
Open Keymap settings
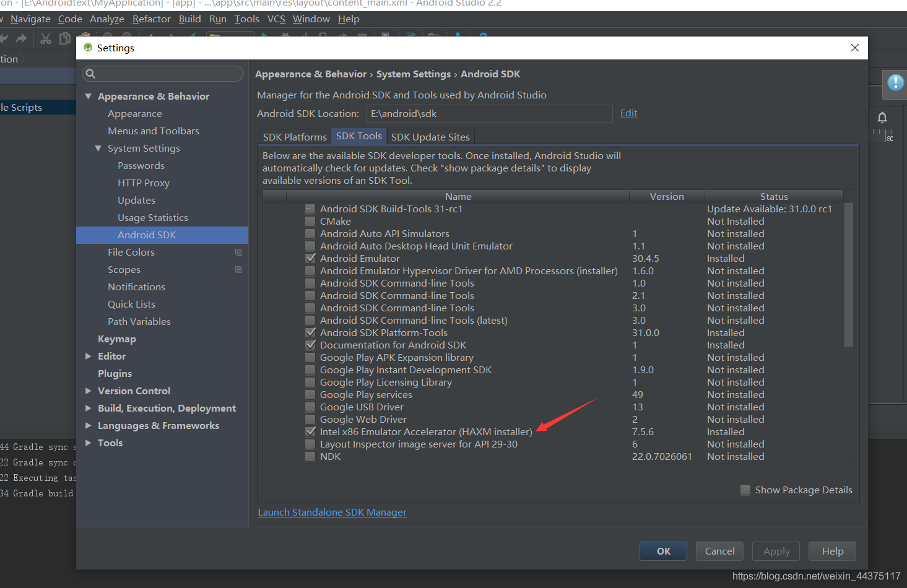117,339
